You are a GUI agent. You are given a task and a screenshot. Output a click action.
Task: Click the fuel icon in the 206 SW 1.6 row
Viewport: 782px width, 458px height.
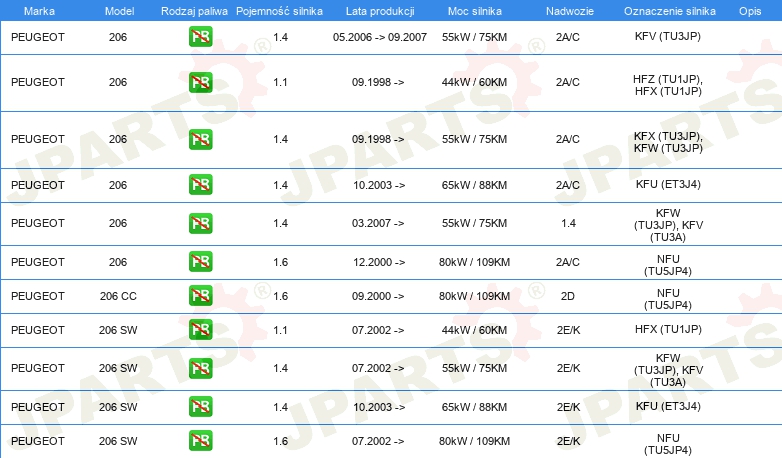coord(200,441)
